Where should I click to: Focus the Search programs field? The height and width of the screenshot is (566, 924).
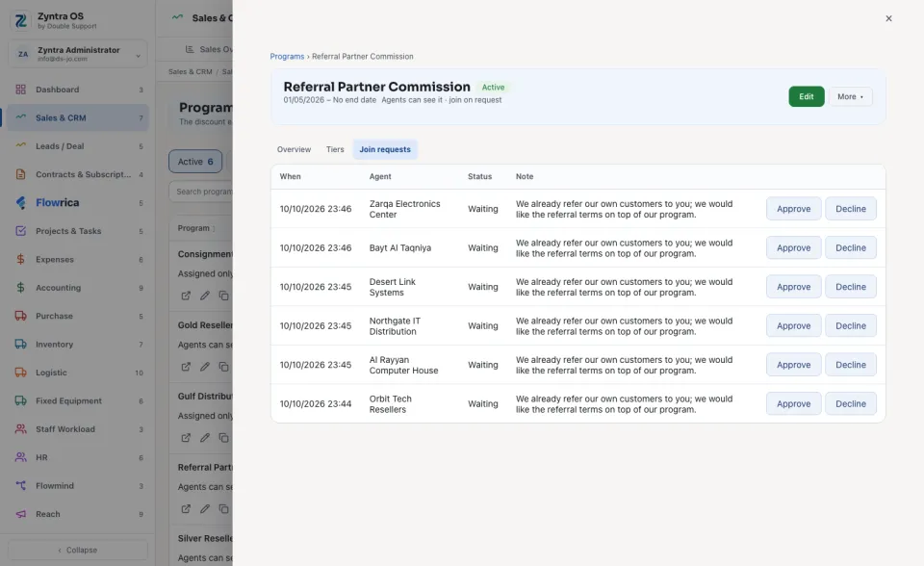click(x=201, y=192)
